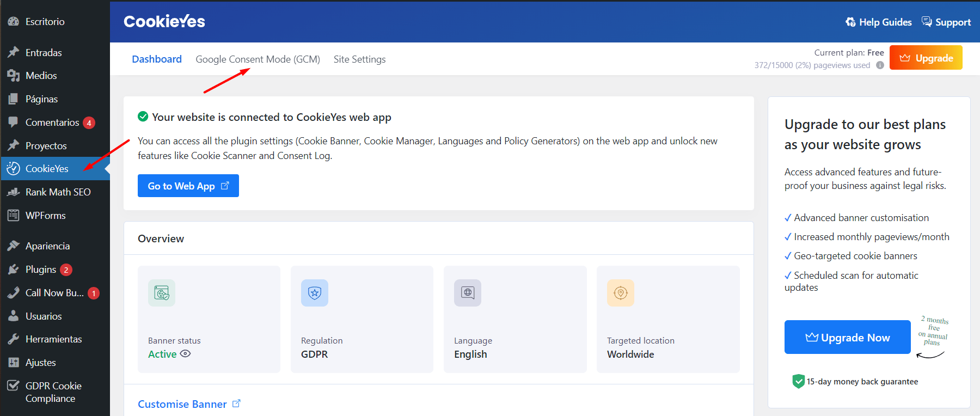Click the Medios media icon

pyautogui.click(x=13, y=76)
